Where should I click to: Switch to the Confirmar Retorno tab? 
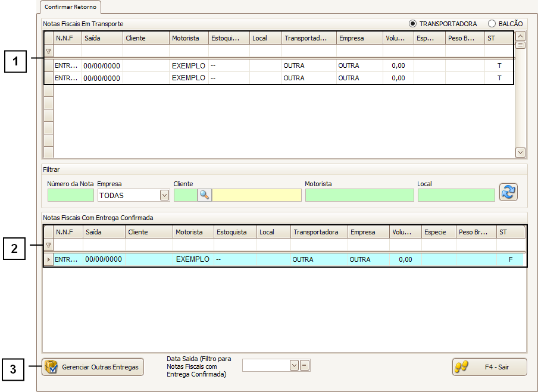tap(71, 7)
